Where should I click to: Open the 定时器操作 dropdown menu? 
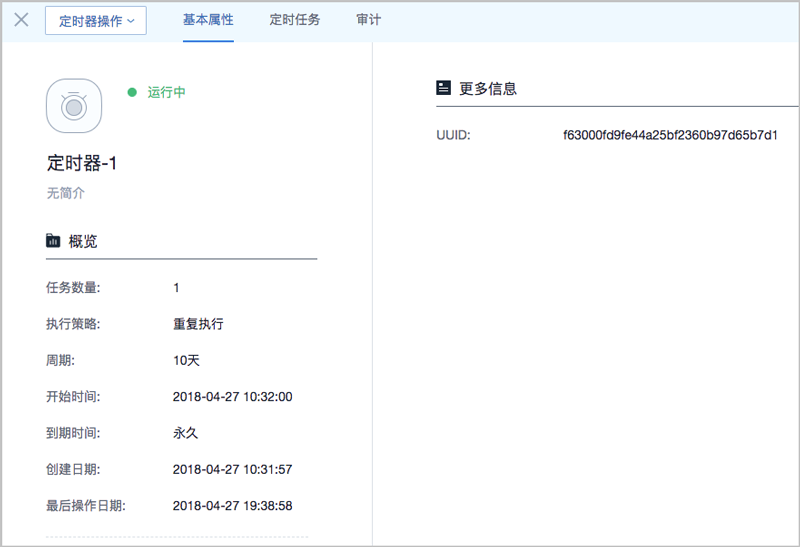point(96,21)
